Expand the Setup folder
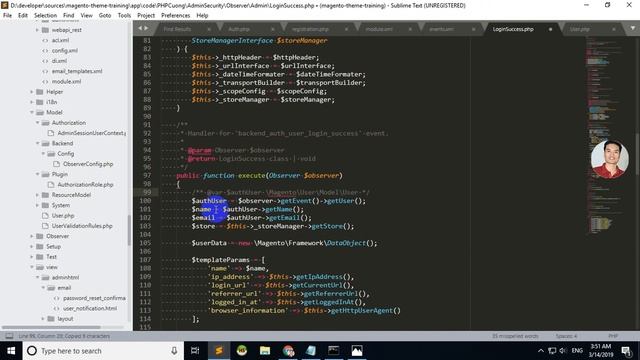 click(x=32, y=246)
